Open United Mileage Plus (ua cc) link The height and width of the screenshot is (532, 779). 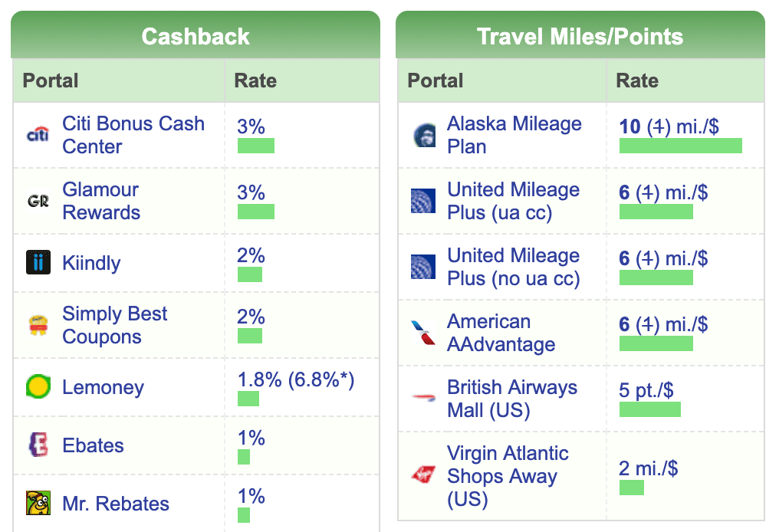pos(513,201)
